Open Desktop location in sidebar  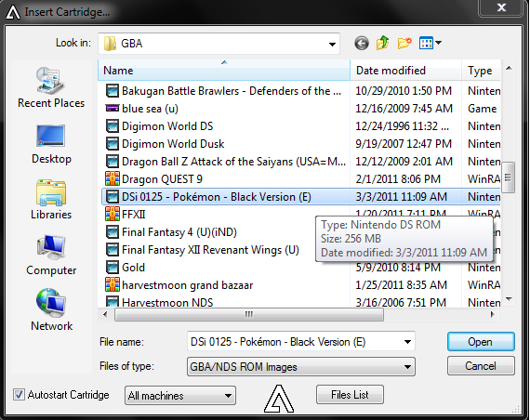[51, 144]
